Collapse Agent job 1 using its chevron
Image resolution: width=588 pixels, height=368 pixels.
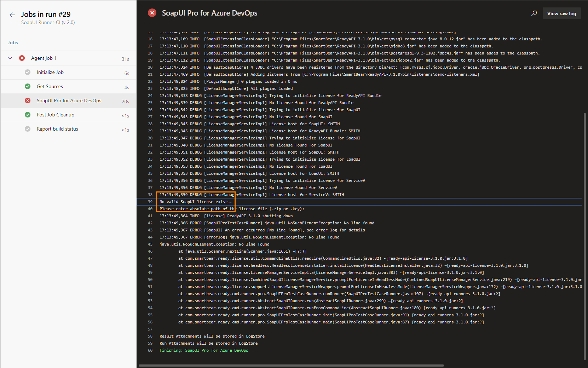click(10, 58)
